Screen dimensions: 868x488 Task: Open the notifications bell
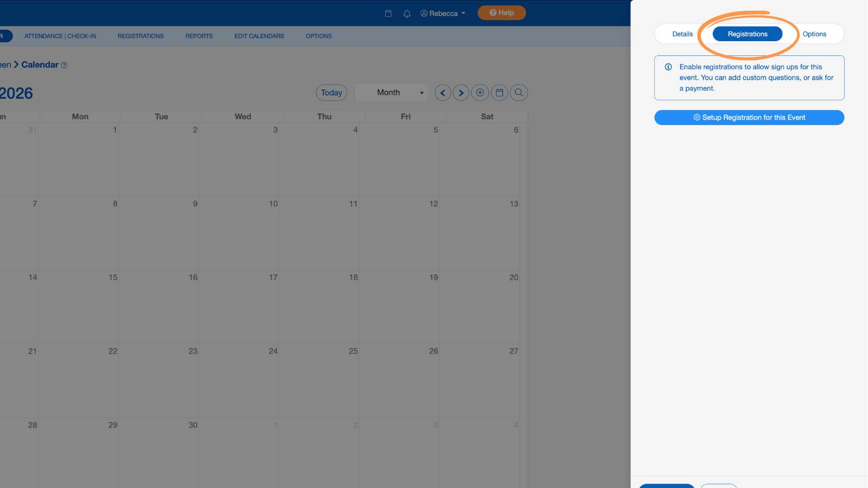407,14
